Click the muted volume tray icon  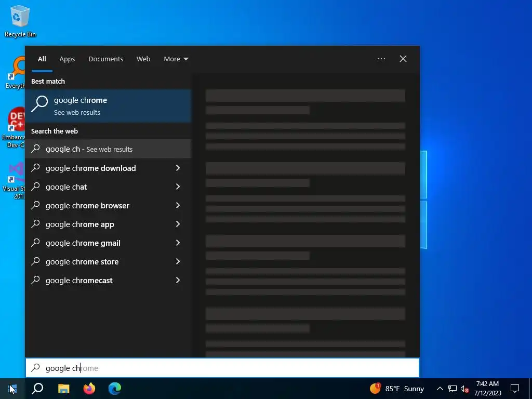pos(464,389)
